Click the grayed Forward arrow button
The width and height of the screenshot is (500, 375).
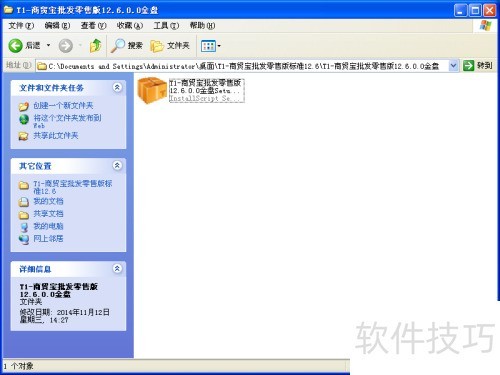point(65,46)
